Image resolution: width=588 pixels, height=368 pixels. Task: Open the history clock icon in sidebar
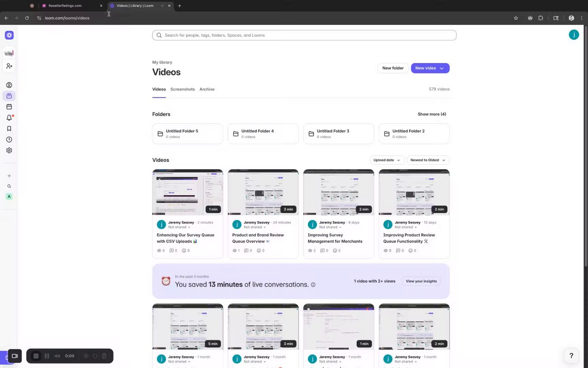9,139
